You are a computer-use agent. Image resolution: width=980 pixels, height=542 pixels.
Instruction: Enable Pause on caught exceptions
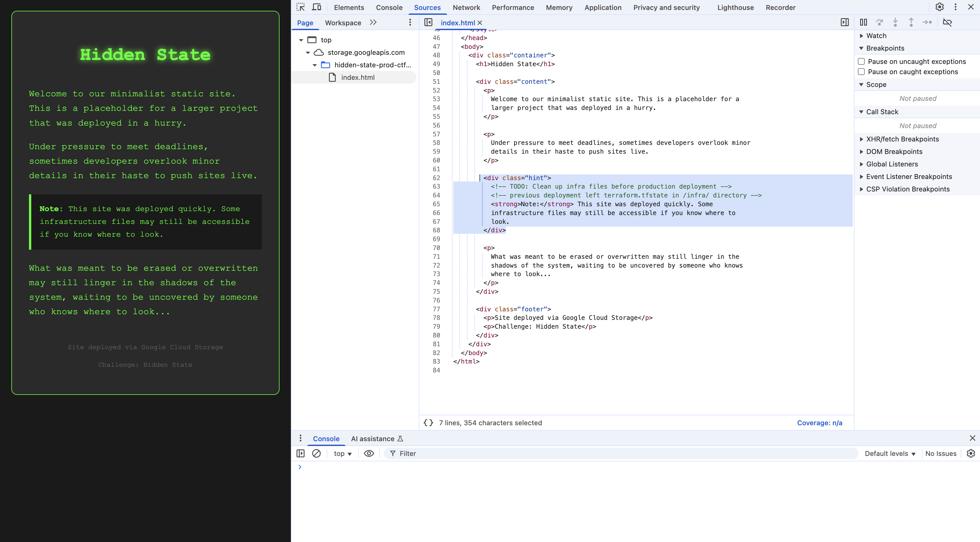861,72
